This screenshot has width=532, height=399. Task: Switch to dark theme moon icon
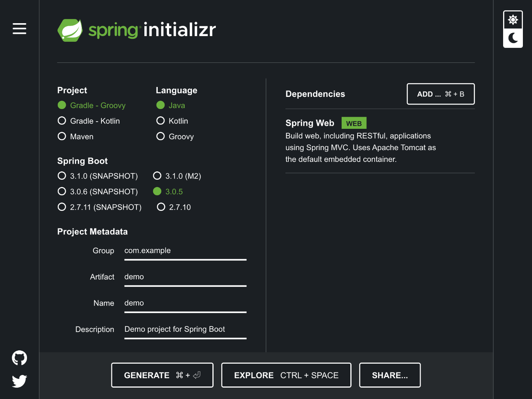point(513,38)
